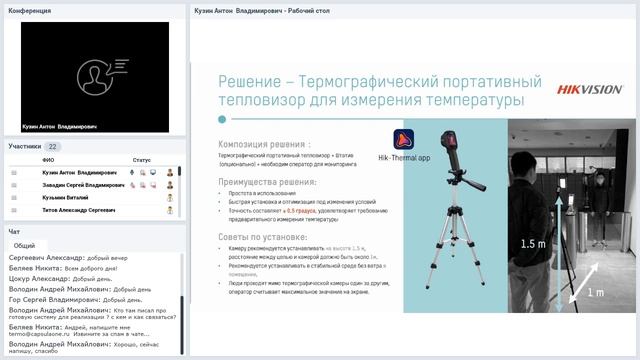Image resolution: width=640 pixels, height=360 pixels.
Task: Click chat message from Сергеевич Александр
Action: 68,258
